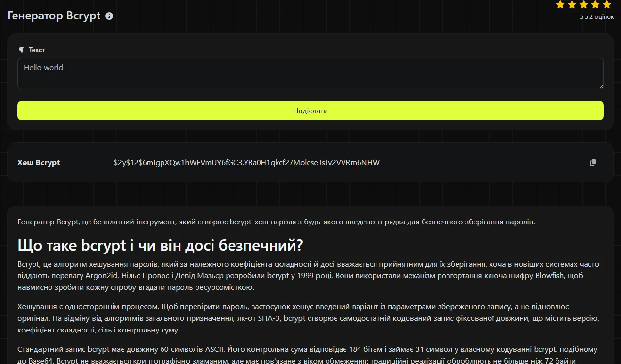Select the generated $2y$12$ hash value
This screenshot has height=364, width=621.
click(x=247, y=163)
